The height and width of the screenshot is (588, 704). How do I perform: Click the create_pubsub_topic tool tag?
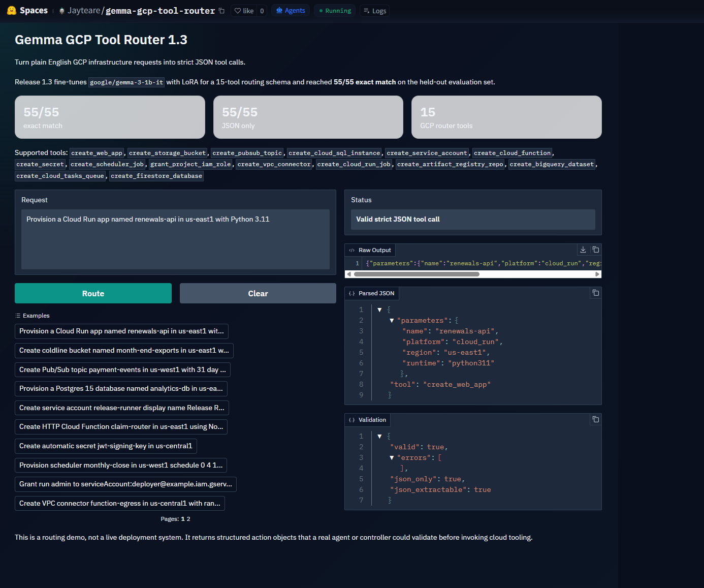pyautogui.click(x=247, y=153)
